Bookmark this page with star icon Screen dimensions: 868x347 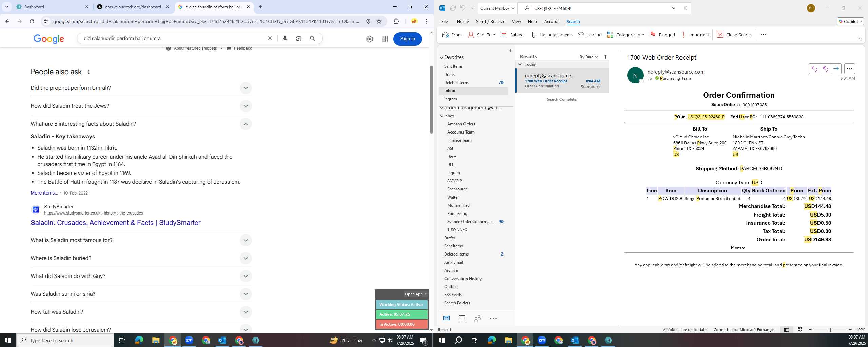379,21
